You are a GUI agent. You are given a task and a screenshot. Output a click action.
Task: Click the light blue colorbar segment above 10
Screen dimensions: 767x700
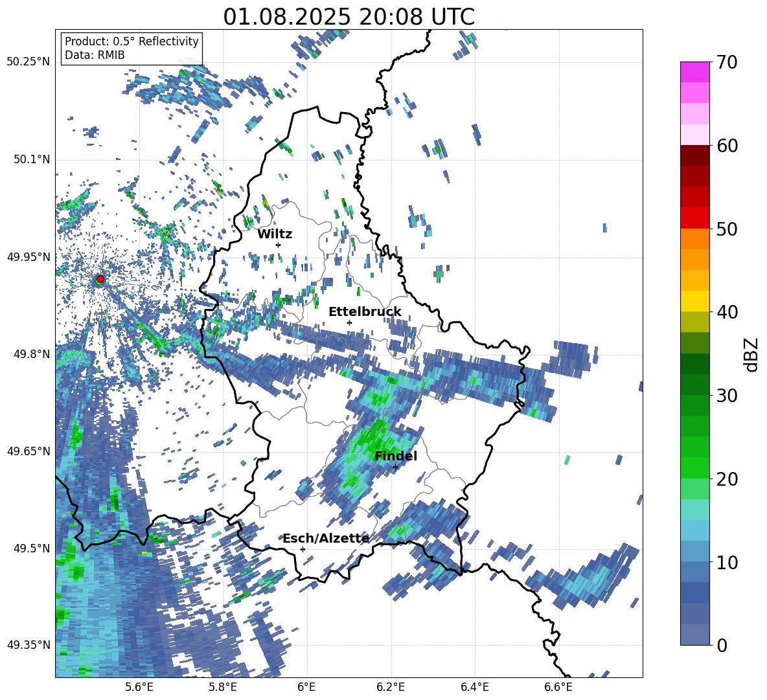click(694, 530)
